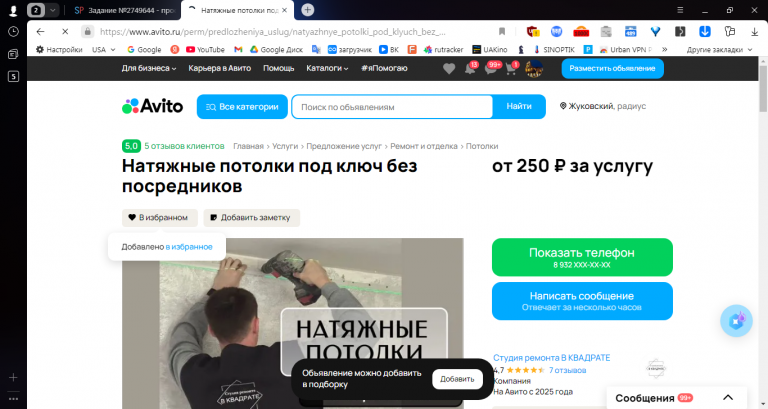Expand the USA bookmarks folder
This screenshot has height=409, width=768.
tap(103, 49)
